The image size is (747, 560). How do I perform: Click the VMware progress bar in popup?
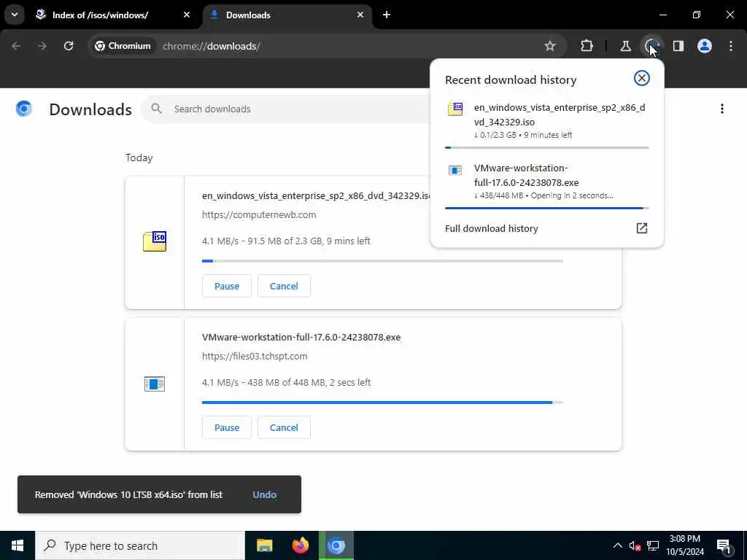pos(547,208)
